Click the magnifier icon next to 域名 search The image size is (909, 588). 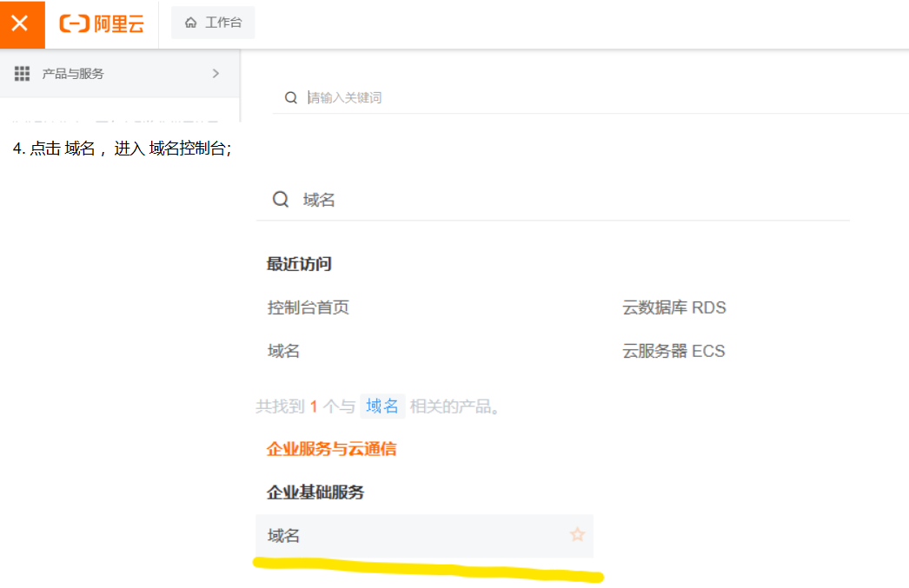pos(281,200)
